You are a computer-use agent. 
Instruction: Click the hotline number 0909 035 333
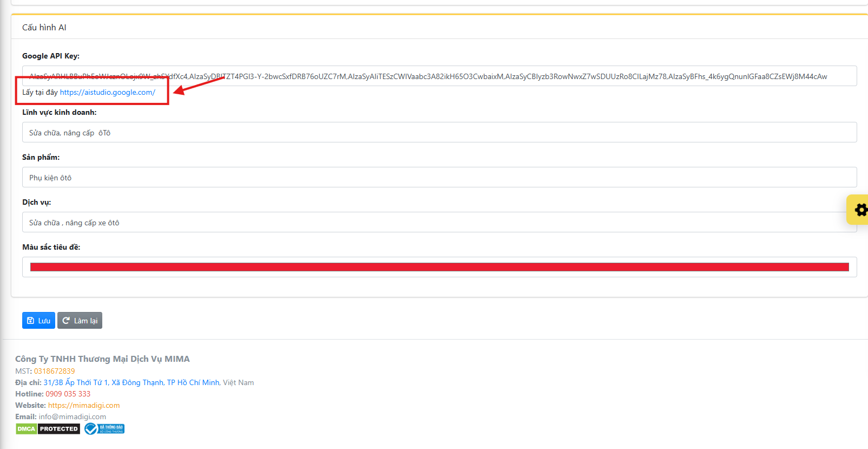tap(68, 394)
